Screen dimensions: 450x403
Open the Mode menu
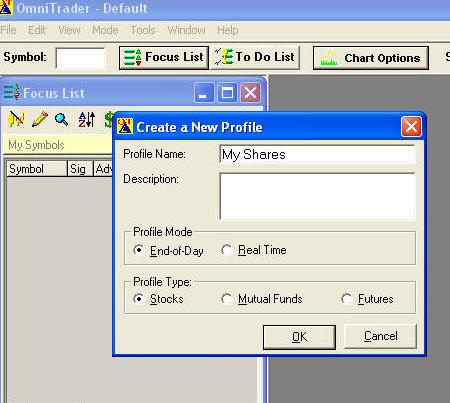coord(105,30)
